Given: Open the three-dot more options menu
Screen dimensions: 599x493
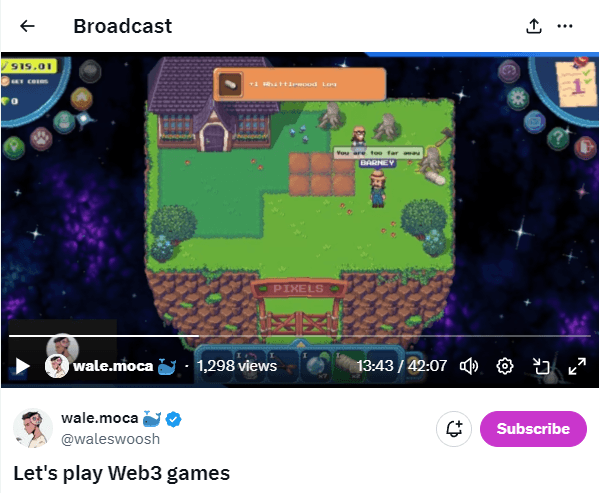Looking at the screenshot, I should click(565, 26).
